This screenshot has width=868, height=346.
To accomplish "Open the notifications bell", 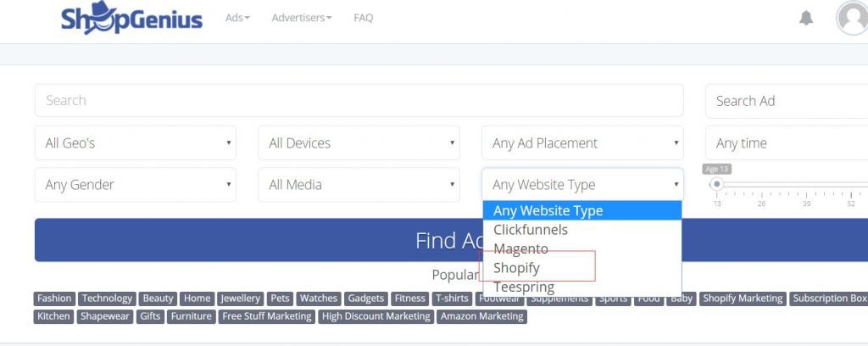I will (806, 18).
